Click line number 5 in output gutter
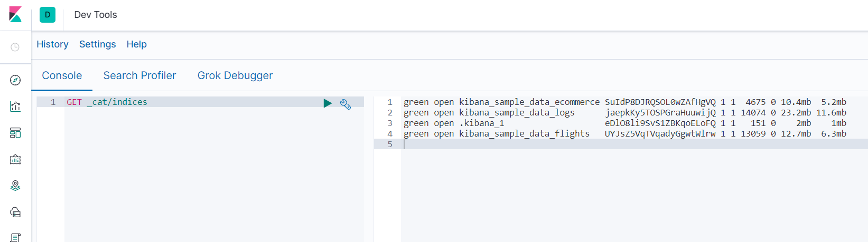The image size is (868, 242). point(390,144)
